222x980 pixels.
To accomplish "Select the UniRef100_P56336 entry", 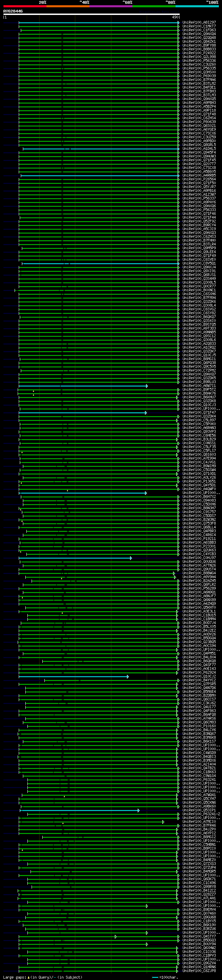I will 199,60.
